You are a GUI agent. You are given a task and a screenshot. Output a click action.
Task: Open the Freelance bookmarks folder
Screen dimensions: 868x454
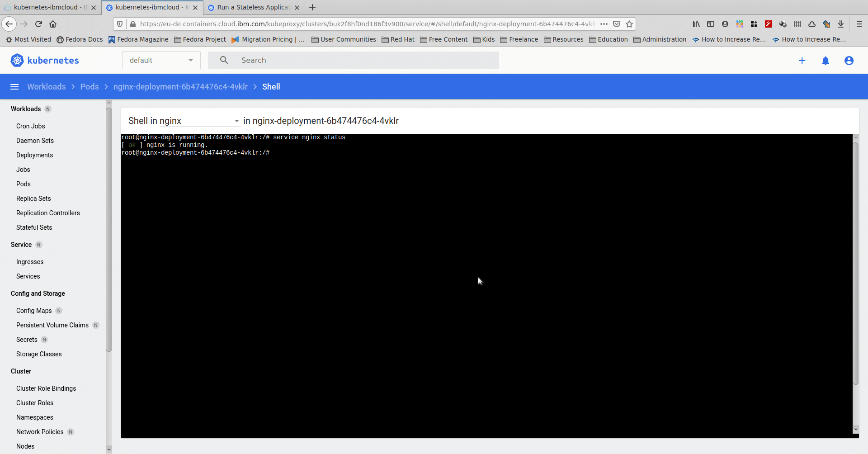519,39
